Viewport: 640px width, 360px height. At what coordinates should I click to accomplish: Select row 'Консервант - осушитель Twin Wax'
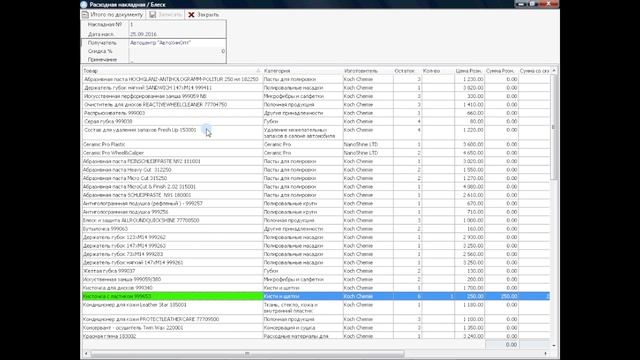tap(316, 328)
